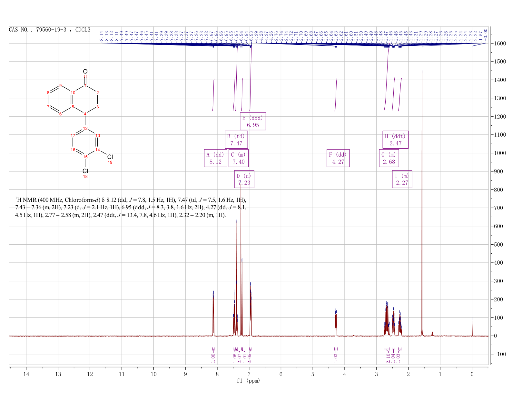The width and height of the screenshot is (532, 411).
Task: Click the 14 tick label on ppm axis
Action: [26, 374]
